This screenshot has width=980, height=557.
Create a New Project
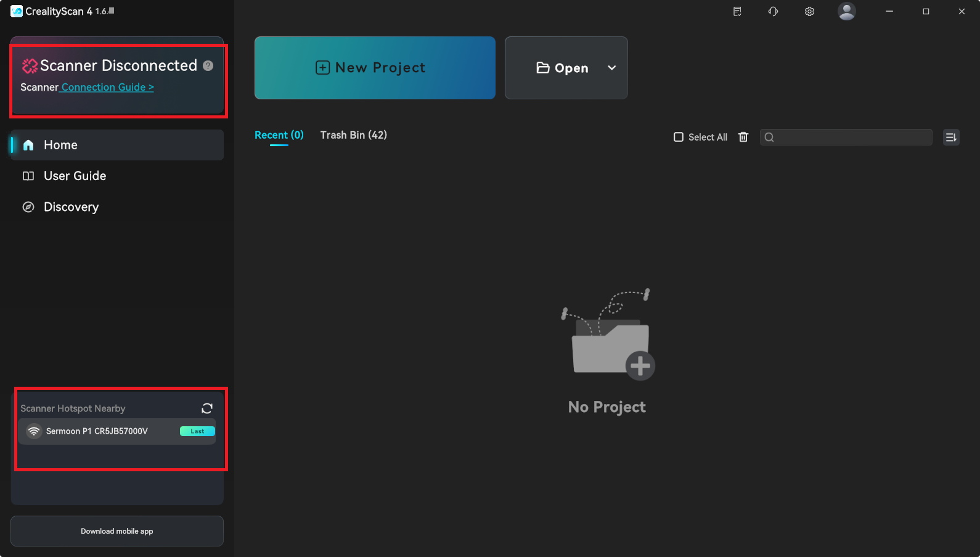pyautogui.click(x=375, y=68)
